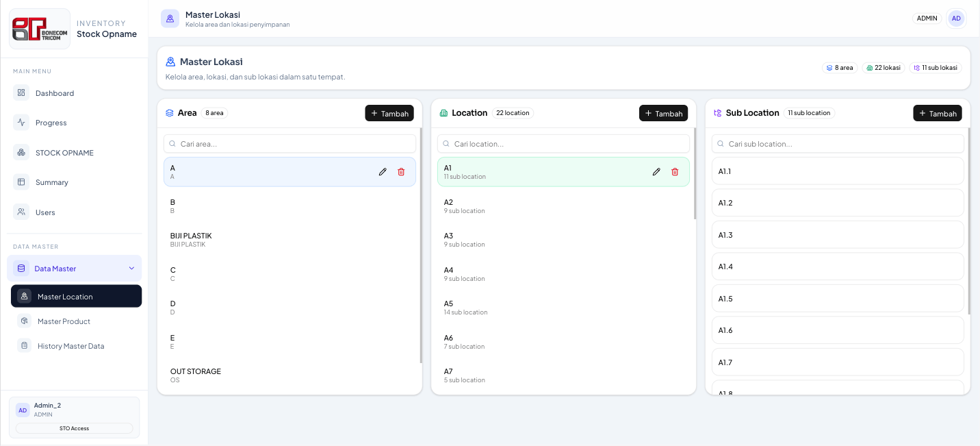Click the ADMIN badge in top bar
Image resolution: width=980 pixels, height=446 pixels.
click(x=927, y=18)
